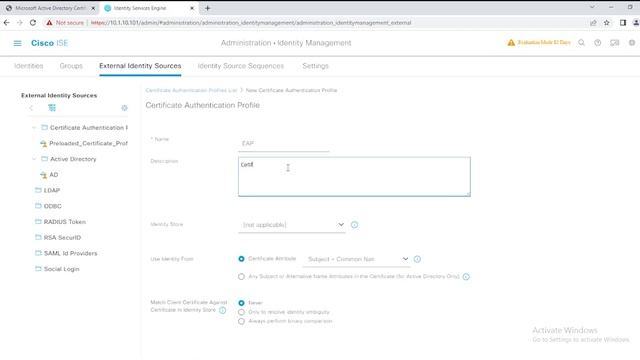Open the SAML Id Providers folder
Screen dimensions: 640x360
click(x=70, y=253)
